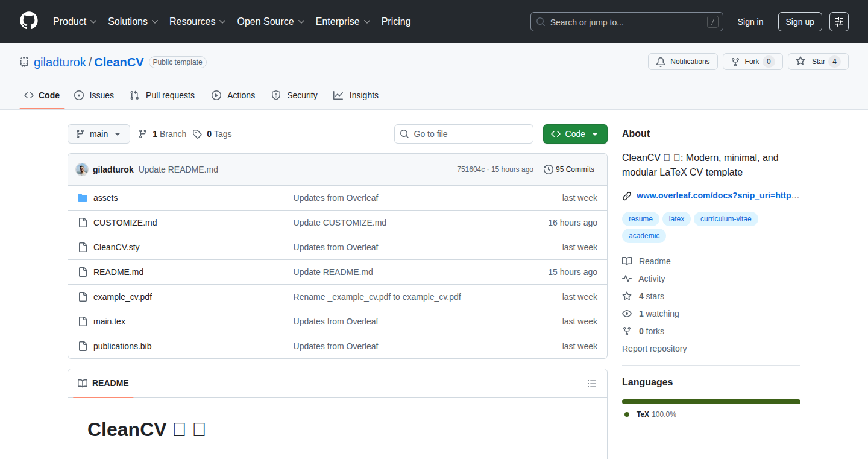The image size is (868, 459).
Task: Select the resume topic tag
Action: pyautogui.click(x=641, y=219)
